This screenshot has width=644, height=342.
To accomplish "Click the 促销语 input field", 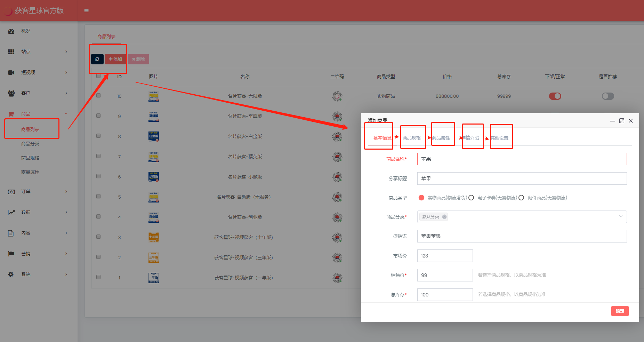I will click(x=522, y=236).
